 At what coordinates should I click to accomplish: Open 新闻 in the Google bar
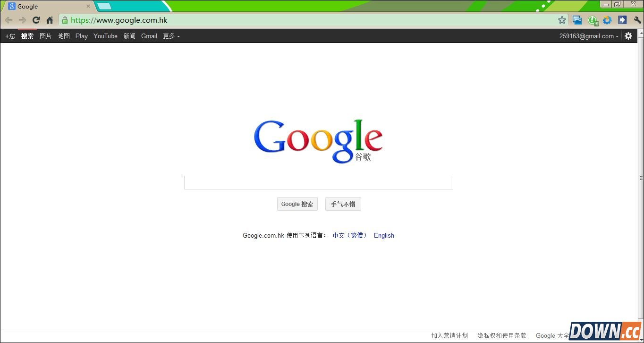pos(129,36)
